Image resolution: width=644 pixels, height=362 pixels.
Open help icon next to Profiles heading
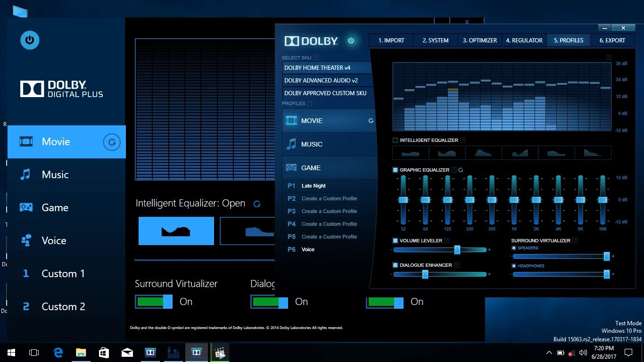309,103
